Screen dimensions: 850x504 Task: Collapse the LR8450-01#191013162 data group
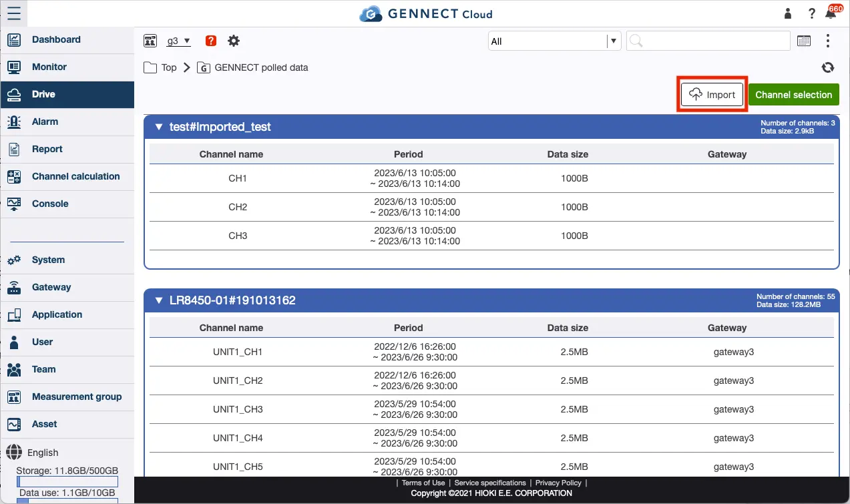point(158,300)
